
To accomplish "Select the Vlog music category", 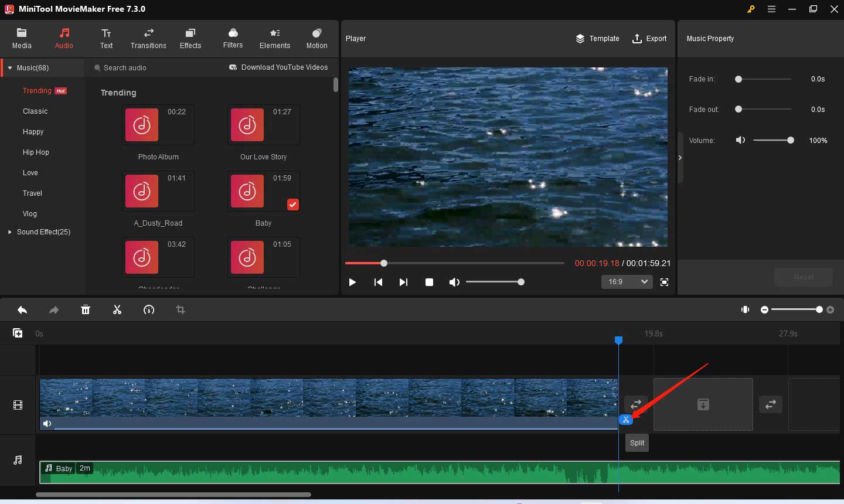I will [30, 214].
